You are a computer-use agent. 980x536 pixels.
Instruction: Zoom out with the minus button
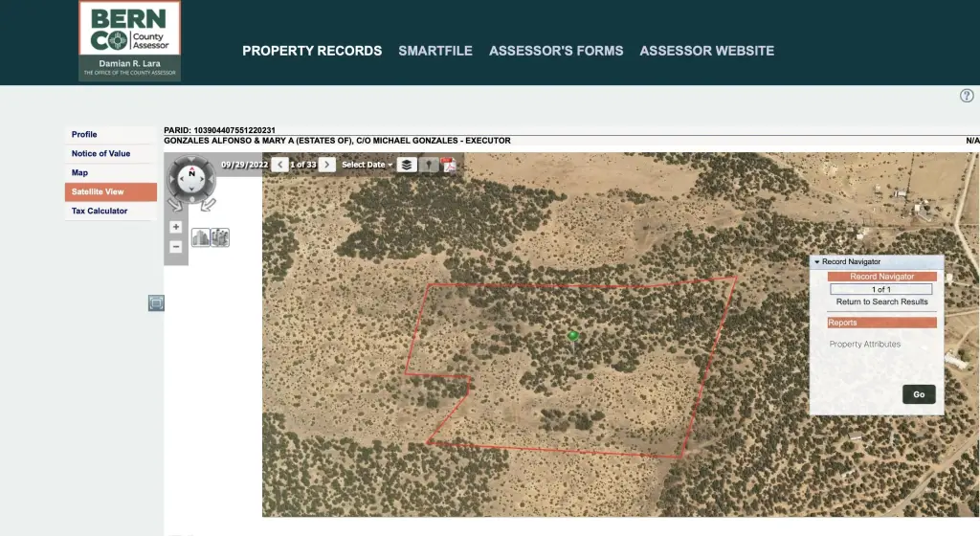coord(176,247)
